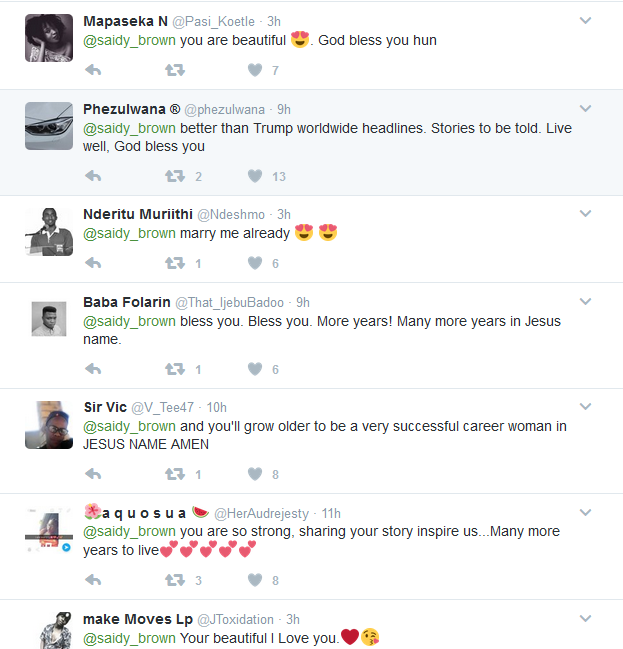Image resolution: width=623 pixels, height=649 pixels.
Task: Open more options for Mapaseka N's tweet
Action: click(585, 21)
